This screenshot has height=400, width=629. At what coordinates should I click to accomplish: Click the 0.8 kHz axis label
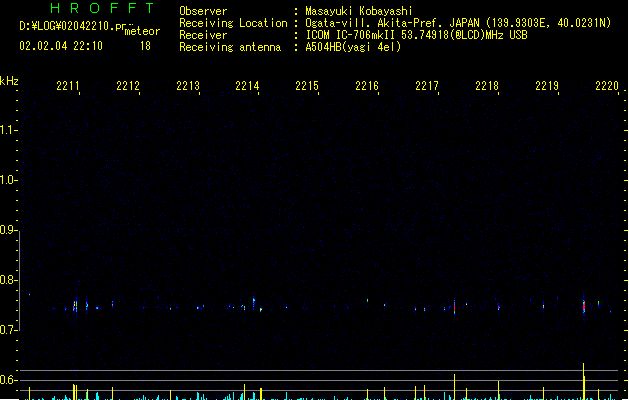8,280
